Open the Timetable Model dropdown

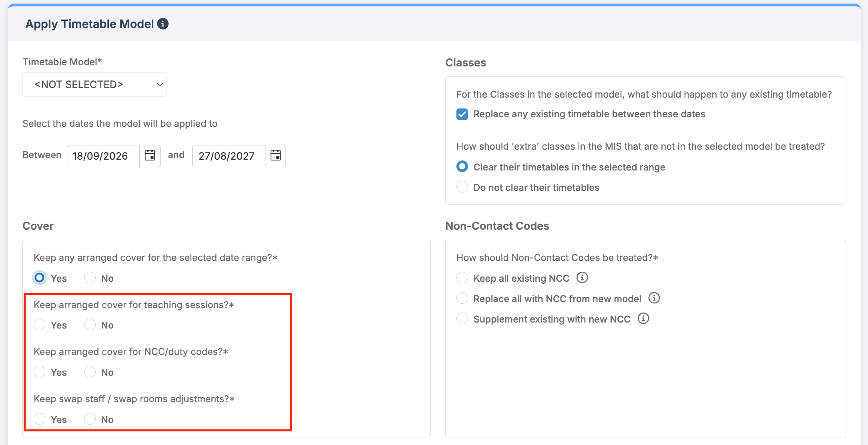[x=94, y=84]
